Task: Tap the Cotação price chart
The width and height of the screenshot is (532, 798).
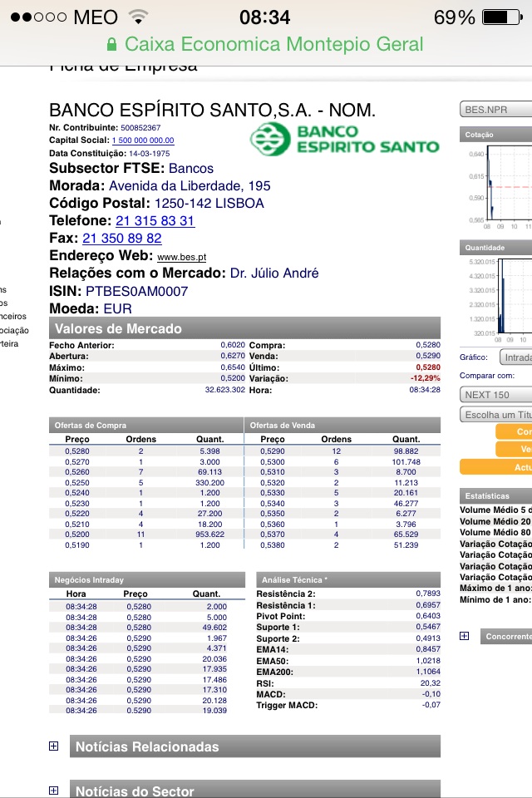Action: click(507, 183)
